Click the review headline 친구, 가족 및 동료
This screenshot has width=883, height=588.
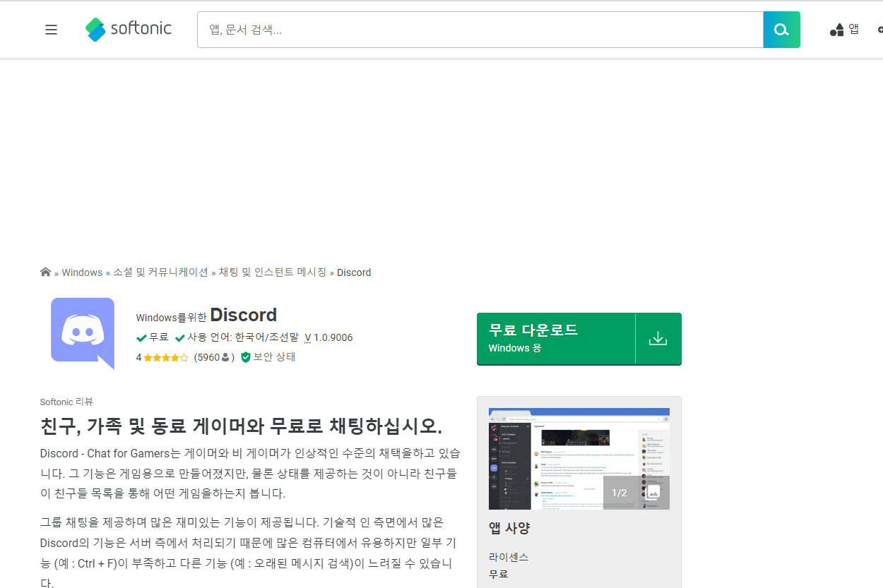pos(241,426)
